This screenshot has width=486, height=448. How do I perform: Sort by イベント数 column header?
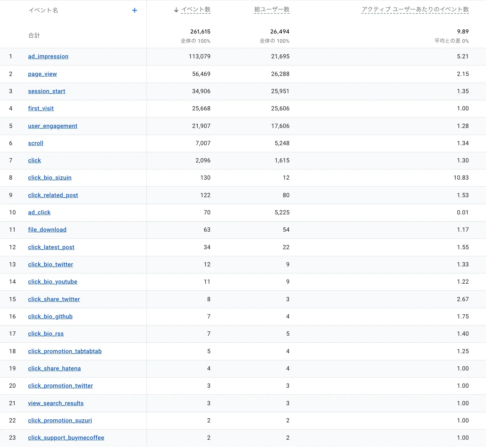(x=196, y=10)
